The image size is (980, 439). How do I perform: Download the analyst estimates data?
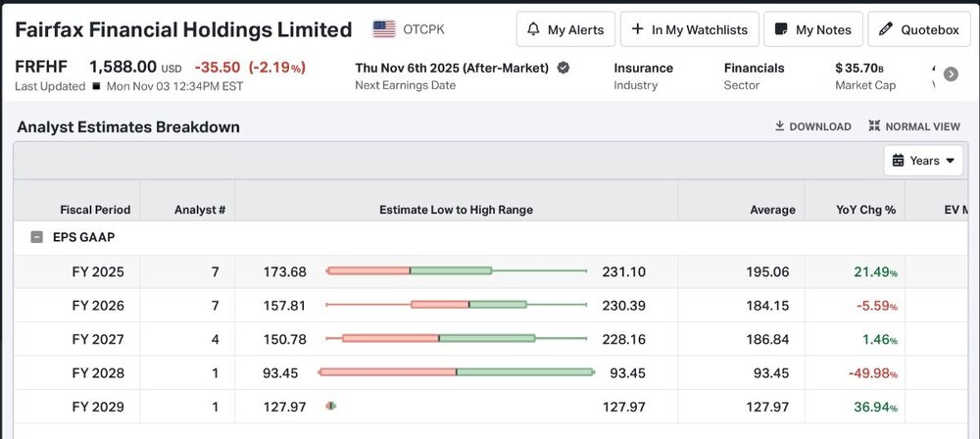click(x=812, y=126)
